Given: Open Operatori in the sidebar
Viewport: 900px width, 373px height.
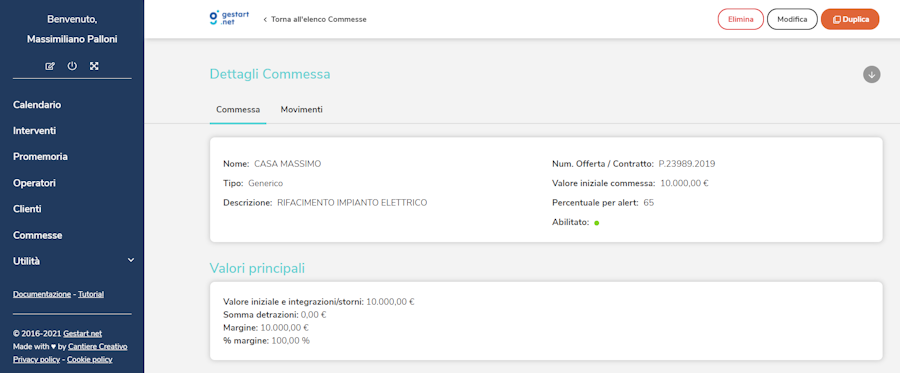Looking at the screenshot, I should pos(34,183).
